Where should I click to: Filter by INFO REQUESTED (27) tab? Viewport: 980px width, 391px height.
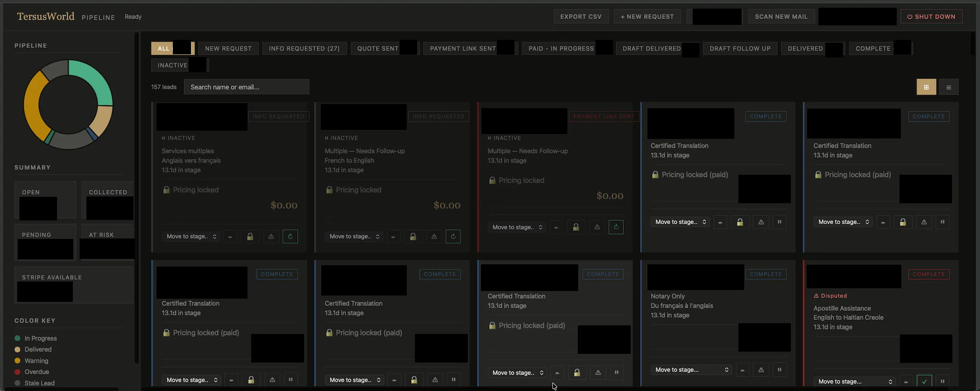[304, 48]
